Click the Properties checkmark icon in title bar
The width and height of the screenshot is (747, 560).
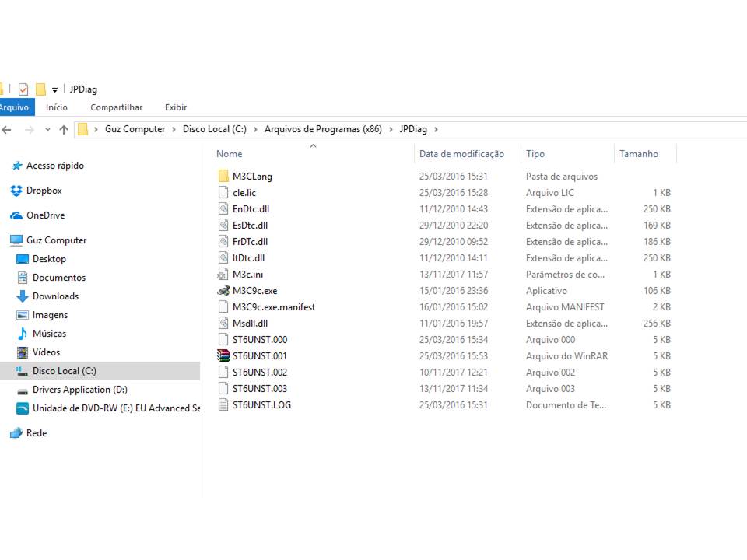coord(23,89)
